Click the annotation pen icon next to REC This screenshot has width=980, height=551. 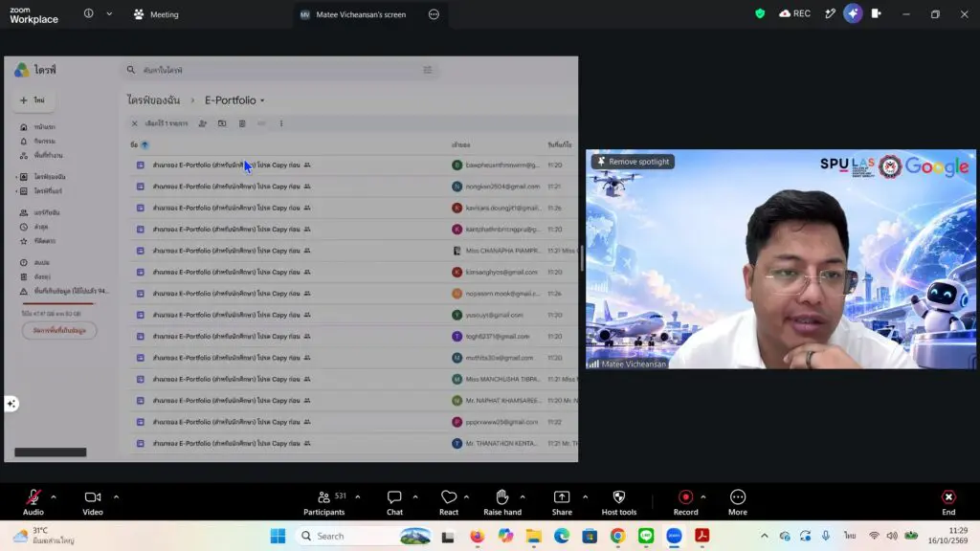tap(830, 13)
